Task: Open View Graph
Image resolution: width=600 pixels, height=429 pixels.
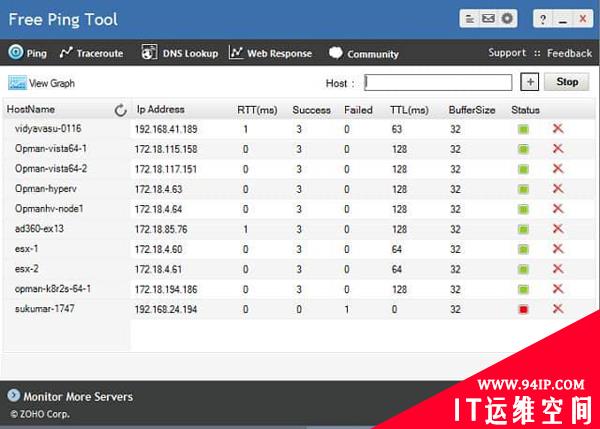Action: tap(41, 83)
